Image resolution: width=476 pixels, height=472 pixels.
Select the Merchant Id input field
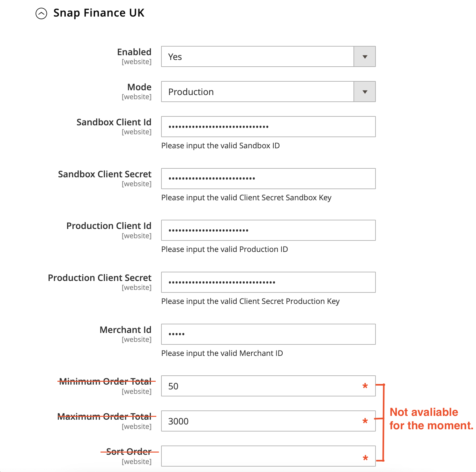(x=268, y=334)
